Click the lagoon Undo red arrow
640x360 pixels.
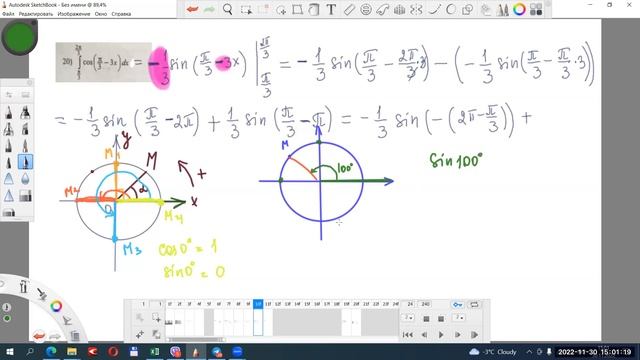[39, 336]
